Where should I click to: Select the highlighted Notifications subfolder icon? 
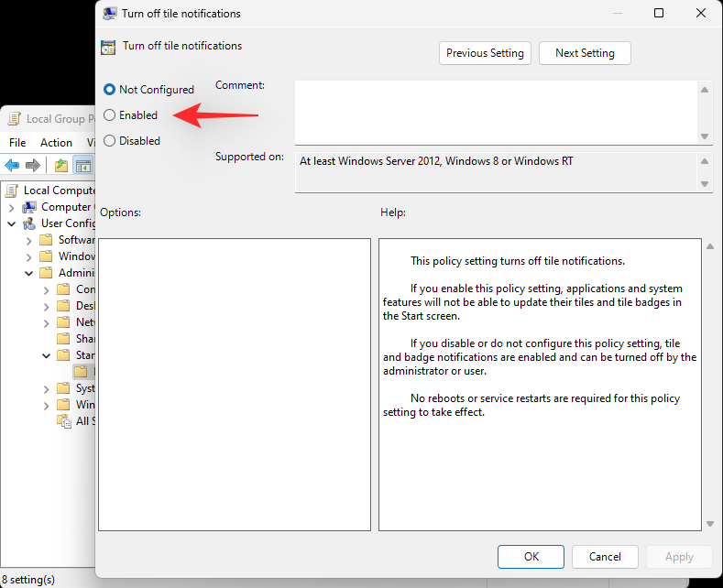coord(82,372)
